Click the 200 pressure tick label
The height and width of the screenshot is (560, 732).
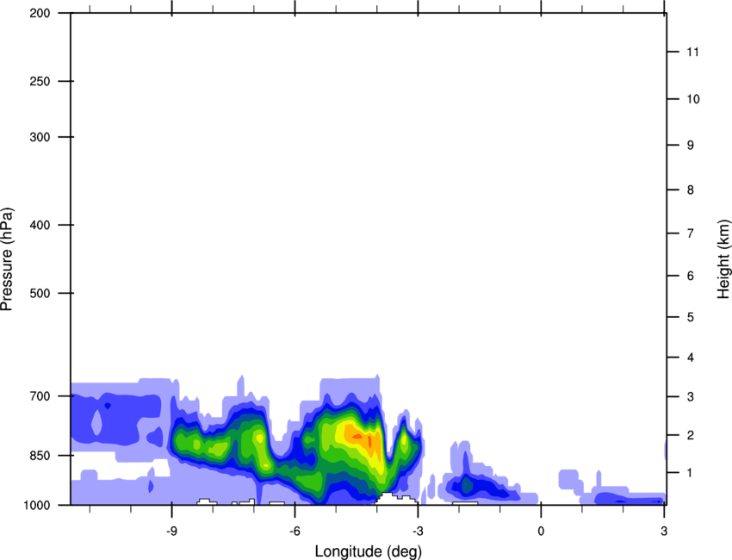40,13
